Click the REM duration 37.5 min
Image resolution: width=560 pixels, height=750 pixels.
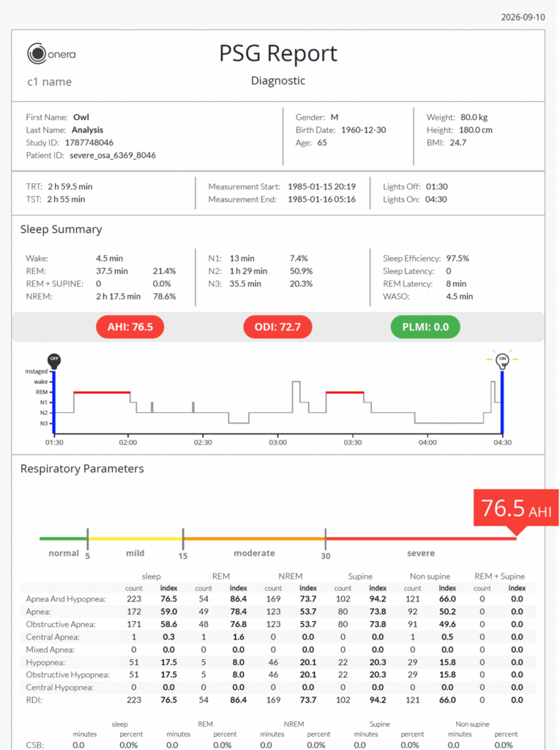pos(112,271)
